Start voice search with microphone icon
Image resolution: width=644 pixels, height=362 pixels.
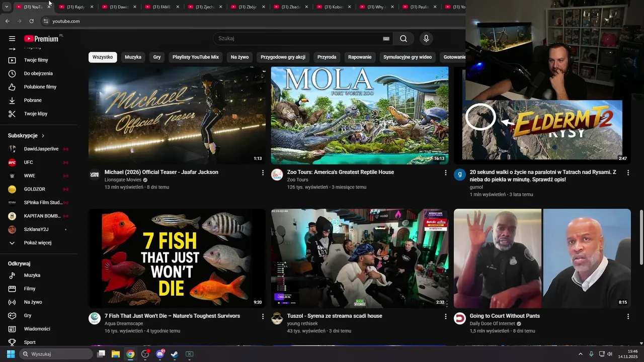point(426,39)
